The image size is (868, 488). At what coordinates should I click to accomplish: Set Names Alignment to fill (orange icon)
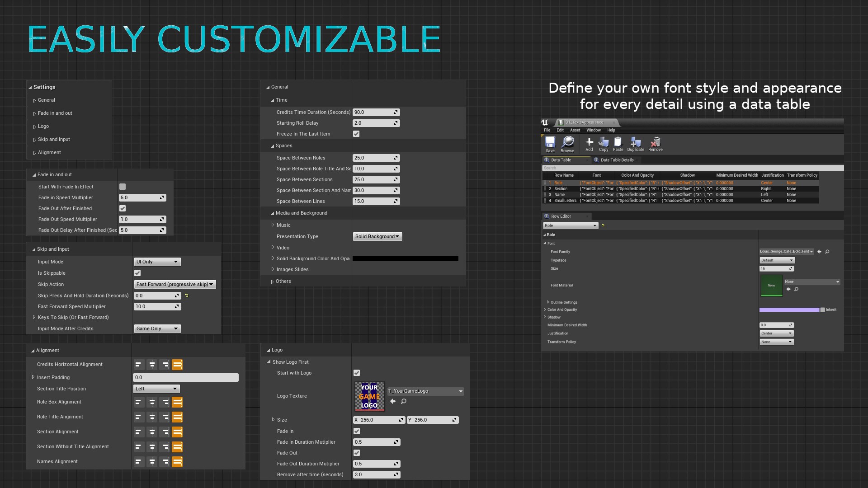(x=177, y=461)
